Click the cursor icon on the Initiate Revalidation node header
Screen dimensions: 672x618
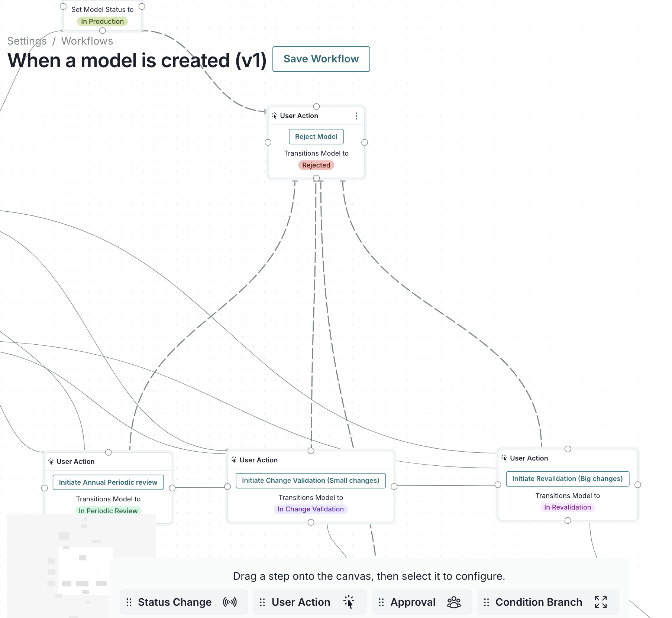[x=504, y=458]
